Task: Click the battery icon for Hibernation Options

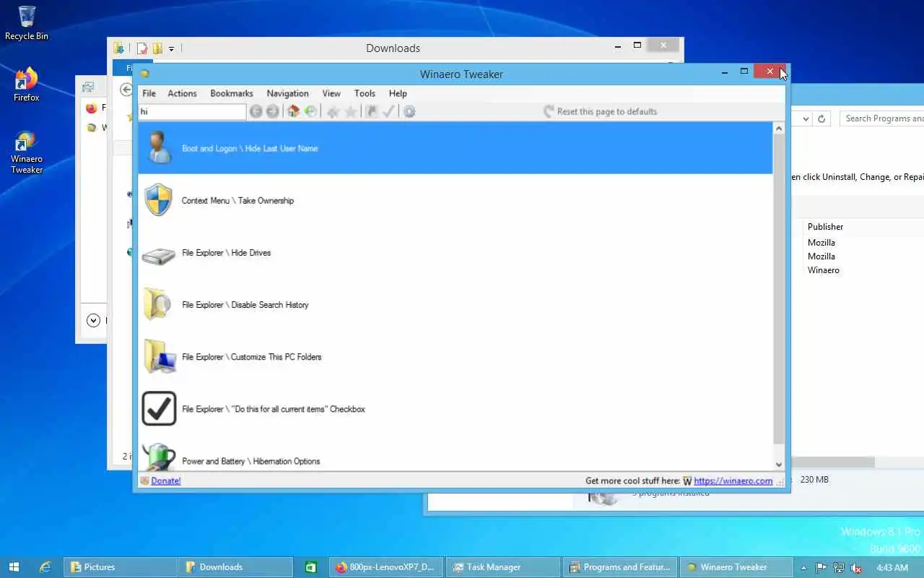Action: tap(159, 457)
